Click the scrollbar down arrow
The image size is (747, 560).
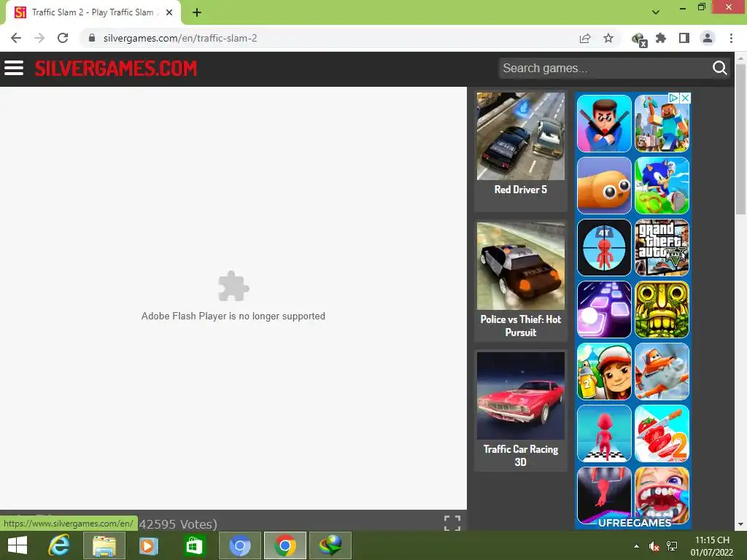tap(740, 524)
